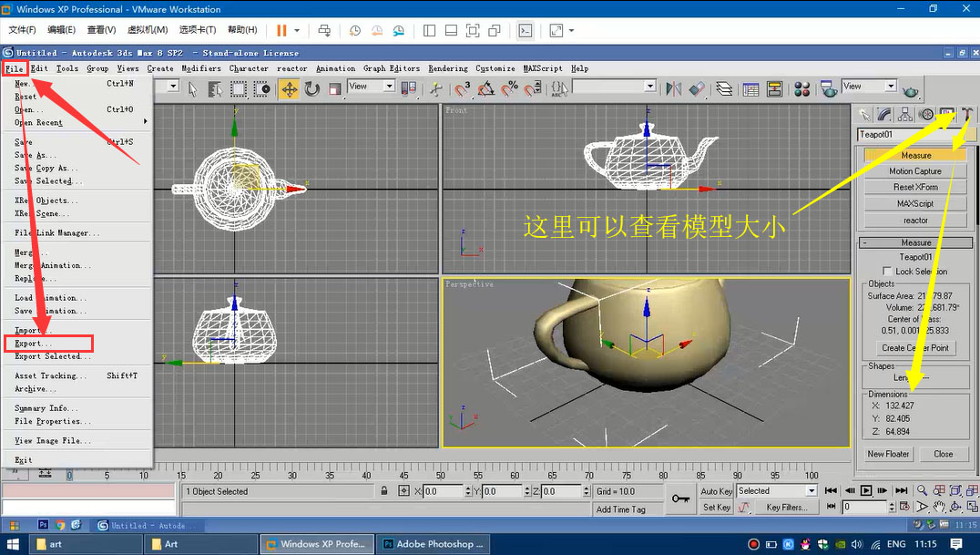This screenshot has width=980, height=555.
Task: Open Reference Coordinate System View dropdown
Action: click(x=372, y=87)
